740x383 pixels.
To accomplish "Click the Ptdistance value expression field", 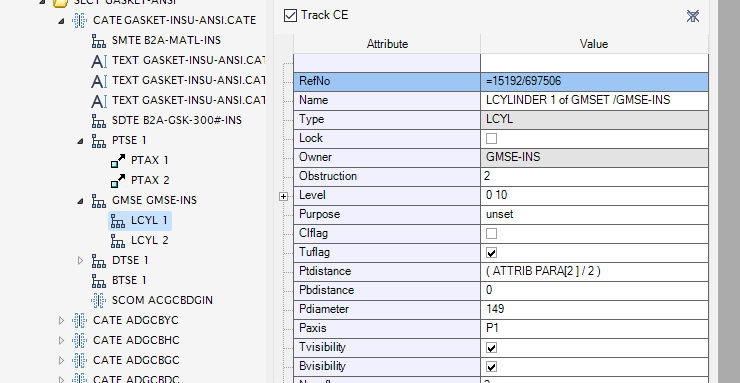I will click(594, 271).
